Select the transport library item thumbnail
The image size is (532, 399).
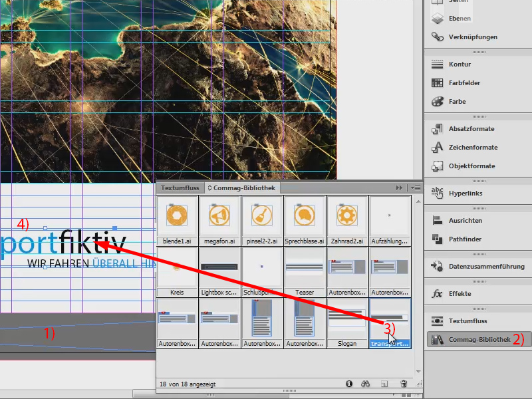click(x=390, y=323)
